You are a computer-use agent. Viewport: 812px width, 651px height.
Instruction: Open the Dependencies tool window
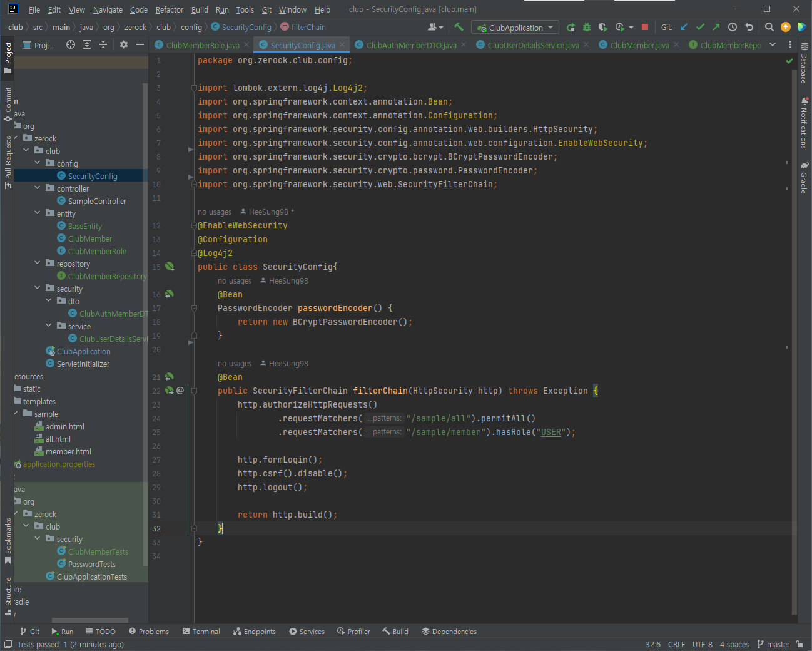(449, 632)
